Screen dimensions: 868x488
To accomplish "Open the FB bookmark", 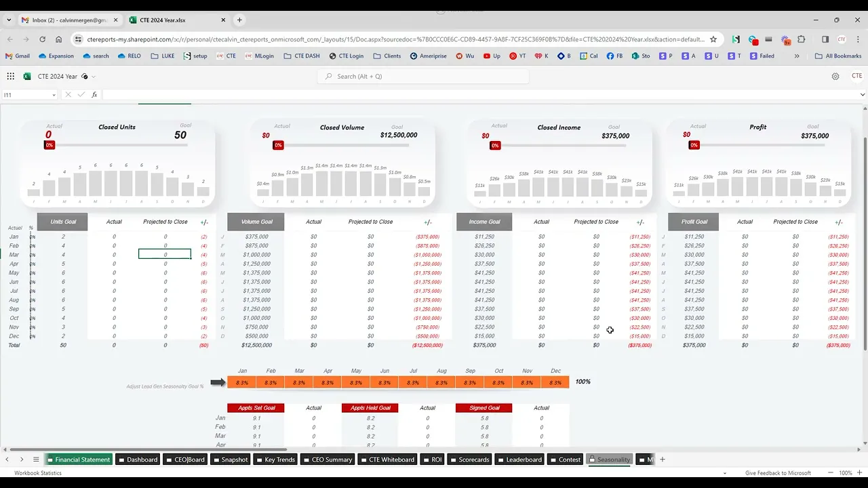I will tap(615, 56).
